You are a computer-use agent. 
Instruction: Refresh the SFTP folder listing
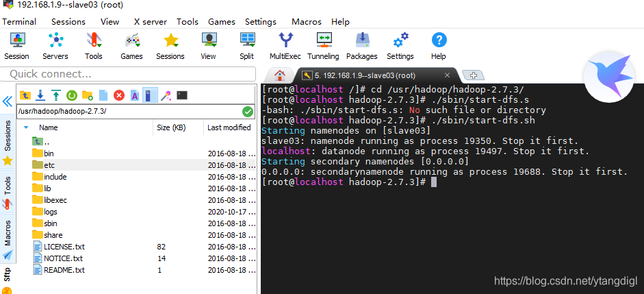tap(72, 95)
